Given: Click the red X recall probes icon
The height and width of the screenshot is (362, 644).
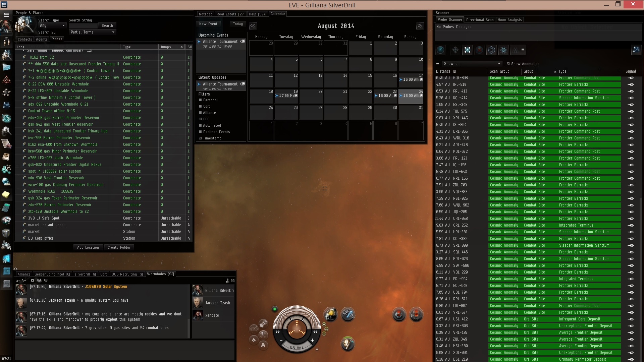Looking at the screenshot, I should [479, 50].
